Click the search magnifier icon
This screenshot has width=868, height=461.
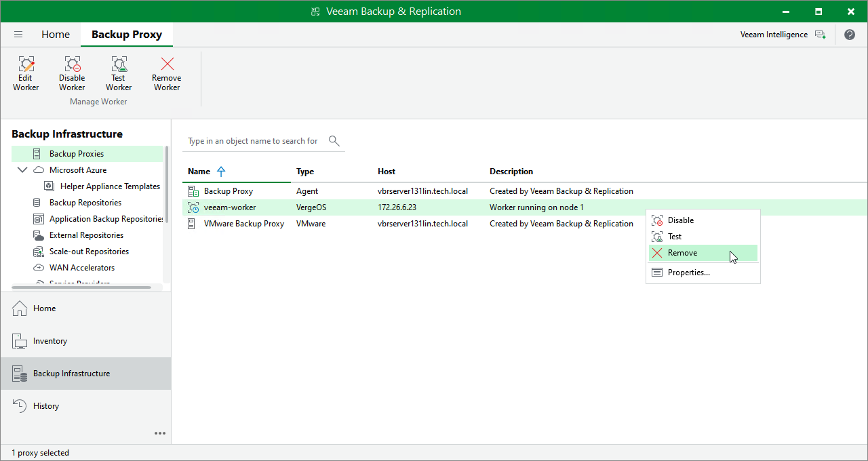point(334,140)
